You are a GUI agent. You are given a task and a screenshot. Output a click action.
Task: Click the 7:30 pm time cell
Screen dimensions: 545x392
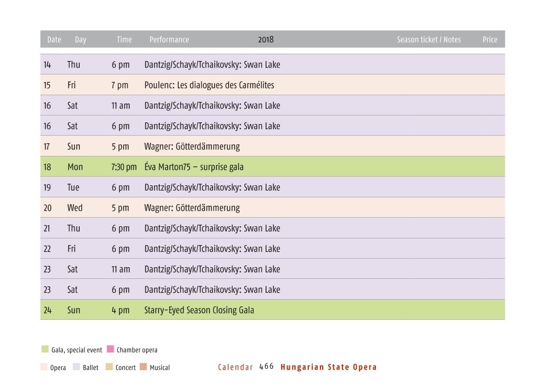124,167
